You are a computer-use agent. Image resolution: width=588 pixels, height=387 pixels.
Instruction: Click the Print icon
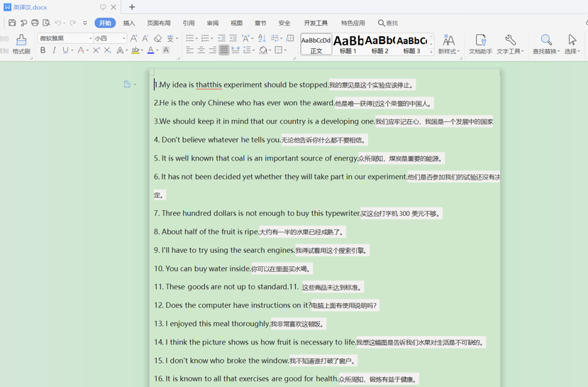pyautogui.click(x=35, y=23)
